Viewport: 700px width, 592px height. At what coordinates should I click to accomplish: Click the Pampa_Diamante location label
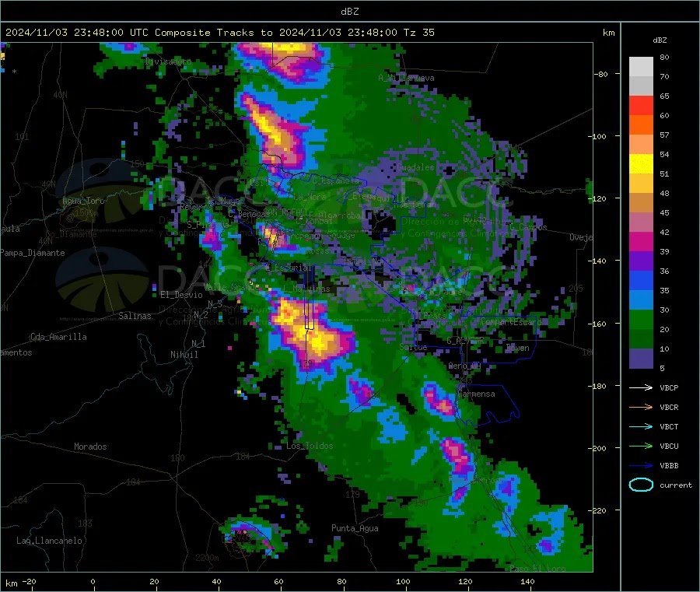coord(33,253)
